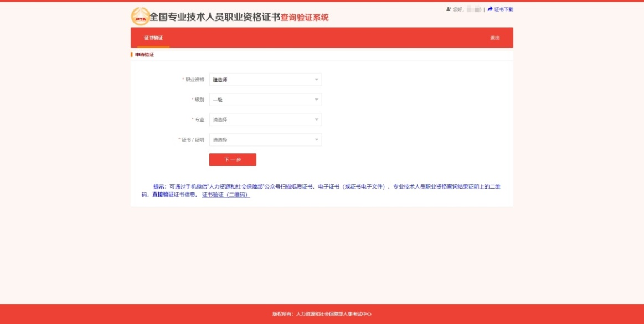Click the 版权所有 footer text
Viewport: 644px width, 324px height.
tap(322, 314)
